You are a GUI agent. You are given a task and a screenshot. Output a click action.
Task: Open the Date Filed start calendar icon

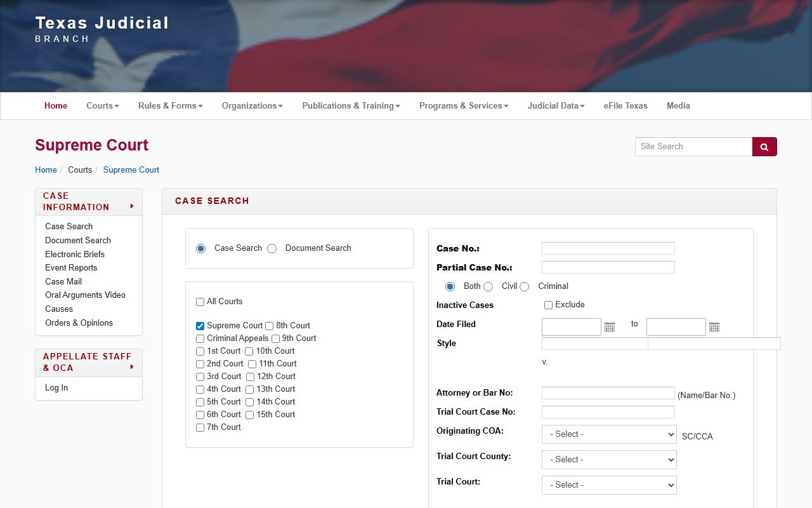(610, 327)
